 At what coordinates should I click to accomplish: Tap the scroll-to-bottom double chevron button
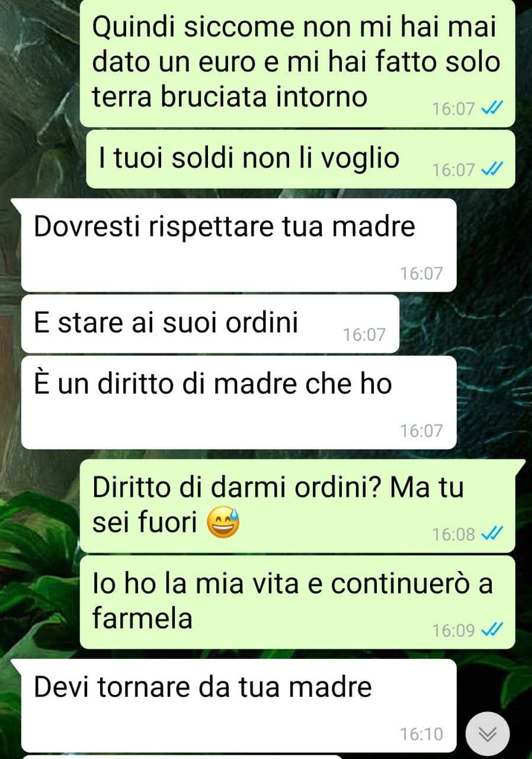(488, 734)
